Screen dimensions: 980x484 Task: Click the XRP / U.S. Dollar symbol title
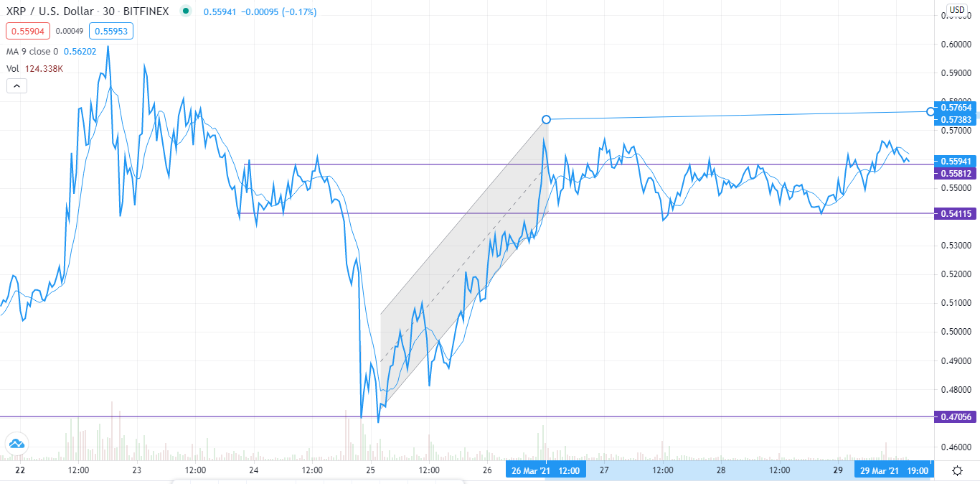[x=55, y=12]
